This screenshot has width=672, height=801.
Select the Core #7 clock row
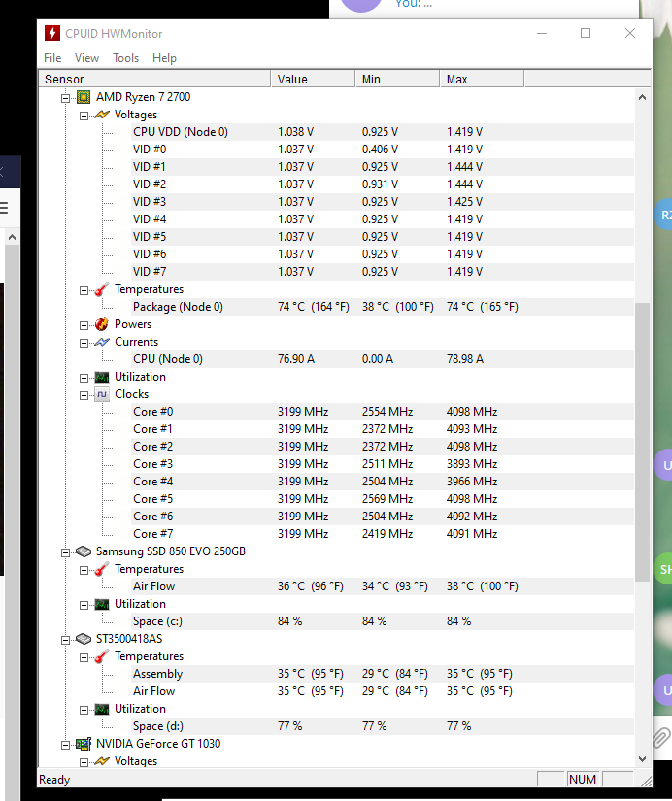tap(383, 534)
